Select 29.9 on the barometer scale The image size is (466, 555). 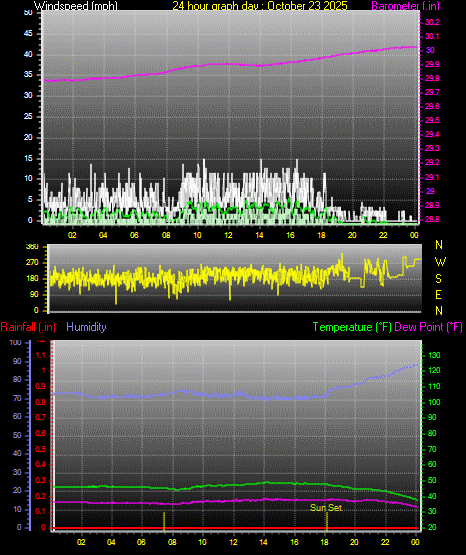tap(432, 64)
